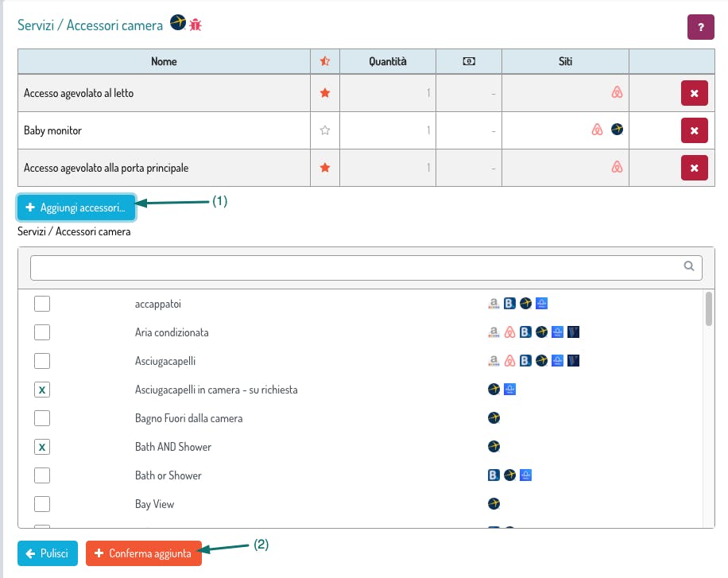Click Conferma aggiunta button
Image resolution: width=728 pixels, height=578 pixels.
click(x=144, y=553)
